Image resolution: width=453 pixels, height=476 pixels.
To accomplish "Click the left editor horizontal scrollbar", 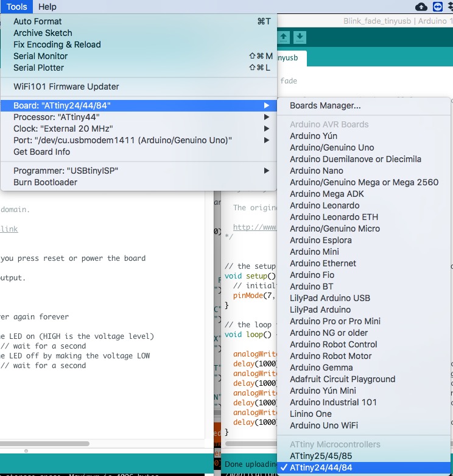I will tap(45, 444).
